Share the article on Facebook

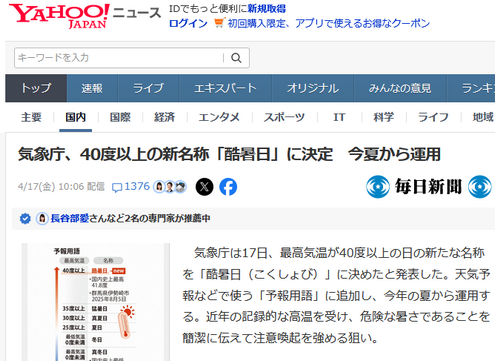point(228,187)
